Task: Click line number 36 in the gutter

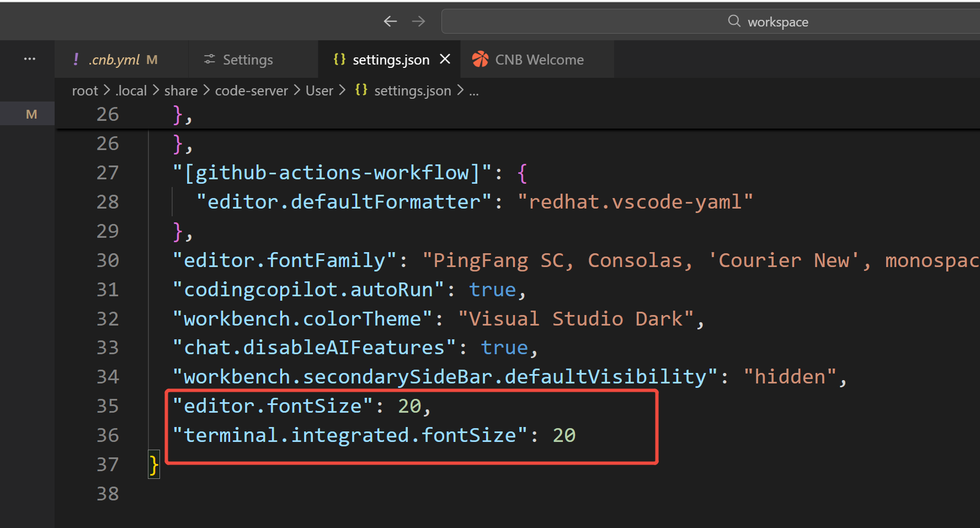Action: 108,436
